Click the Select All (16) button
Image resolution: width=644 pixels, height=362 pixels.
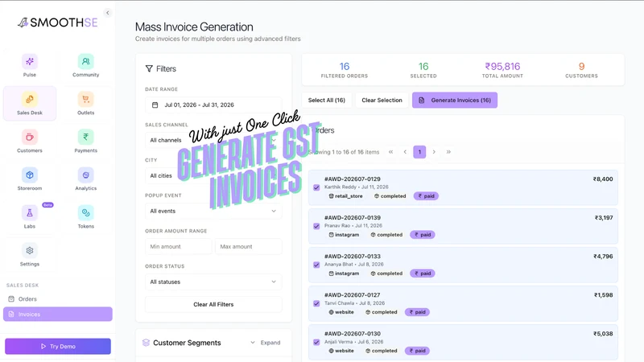point(327,100)
